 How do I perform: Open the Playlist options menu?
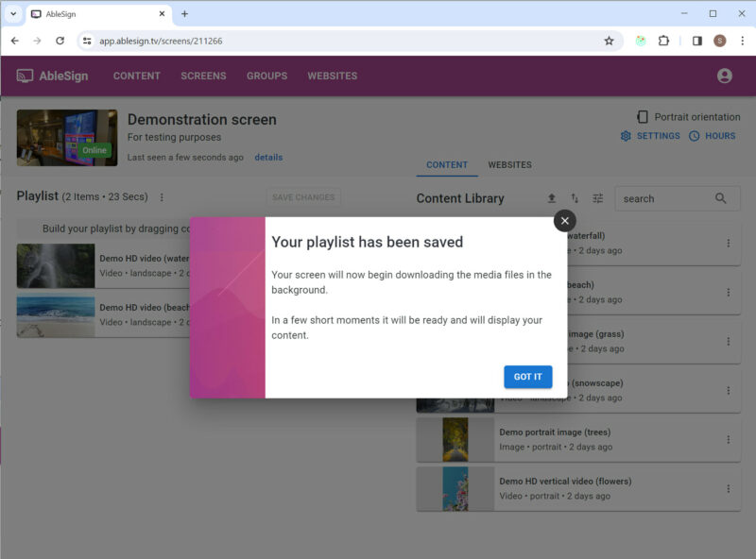[162, 197]
